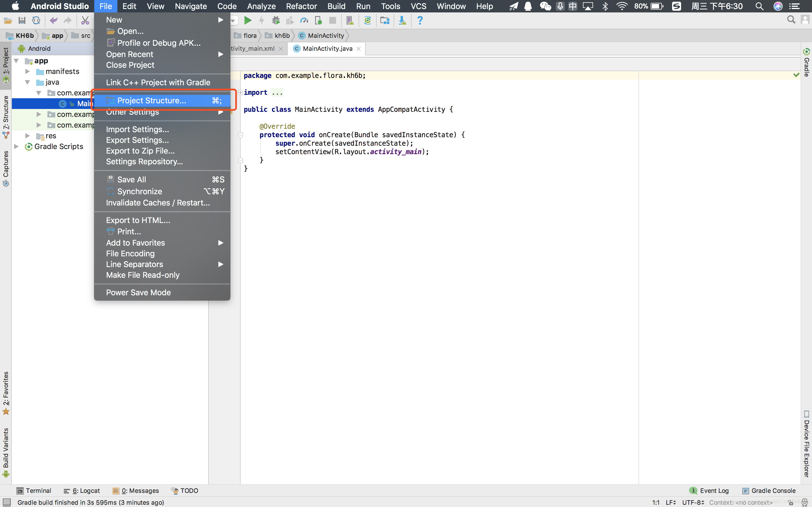Run the app with green play button
Viewport: 812px width, 507px height.
click(x=248, y=21)
